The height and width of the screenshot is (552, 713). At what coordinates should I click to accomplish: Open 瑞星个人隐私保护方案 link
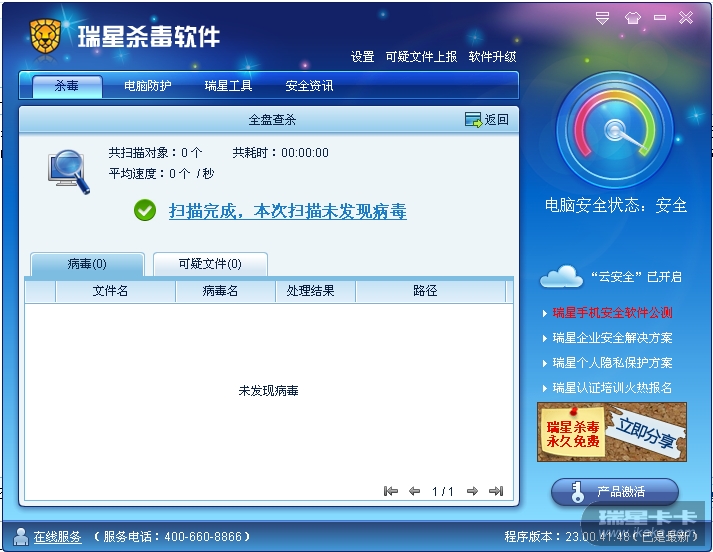coord(612,363)
